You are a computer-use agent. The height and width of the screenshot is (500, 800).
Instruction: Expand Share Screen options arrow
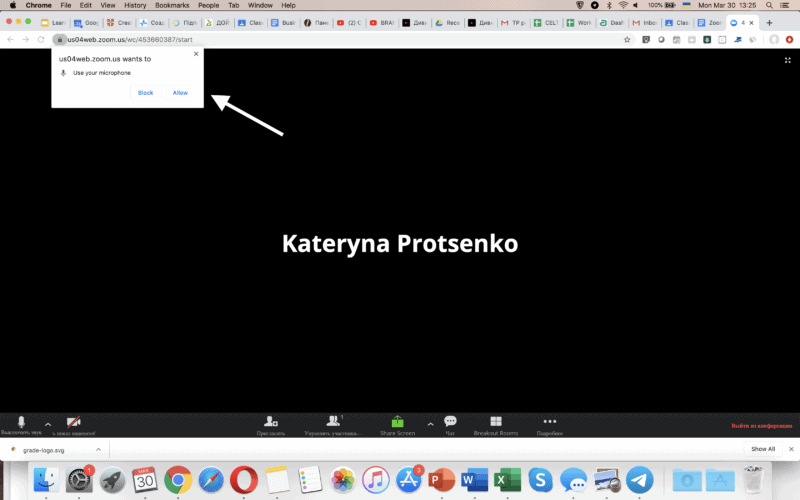[x=430, y=424]
